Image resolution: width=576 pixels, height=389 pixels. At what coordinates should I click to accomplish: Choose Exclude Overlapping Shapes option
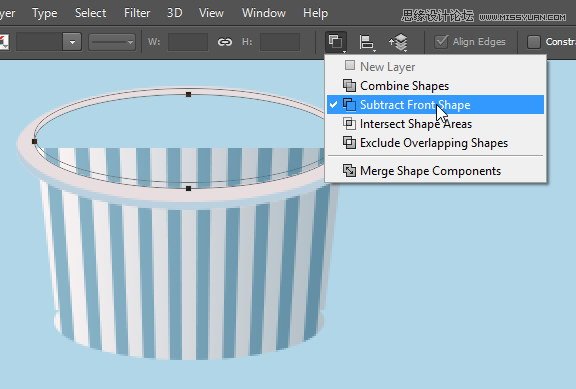click(435, 143)
